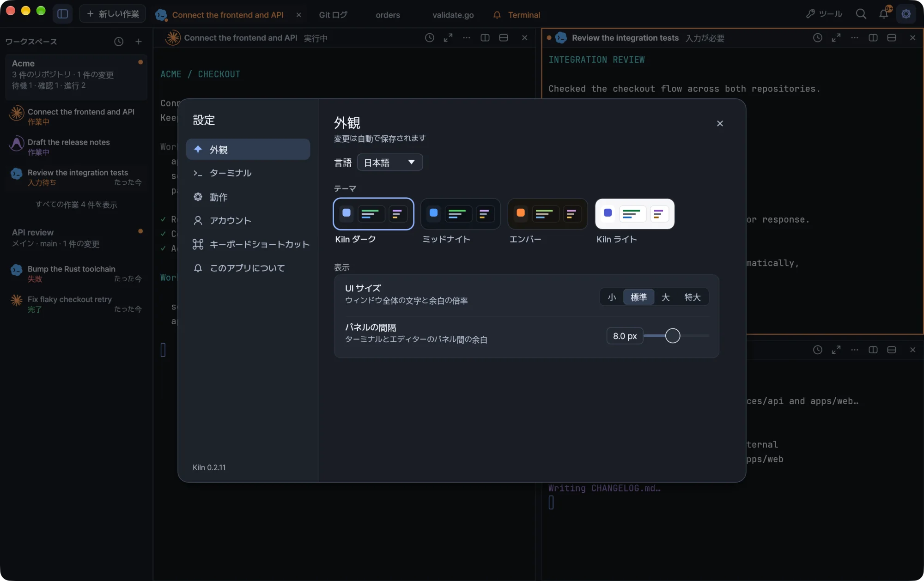
Task: Select the 特大 UI size option
Action: coord(692,297)
